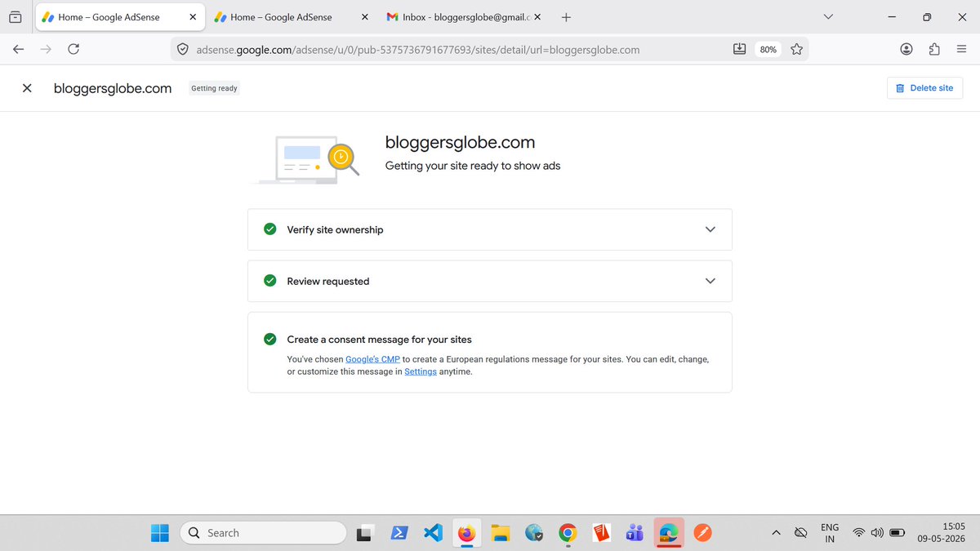The image size is (980, 551).
Task: Open the Settings link in consent message
Action: point(421,371)
